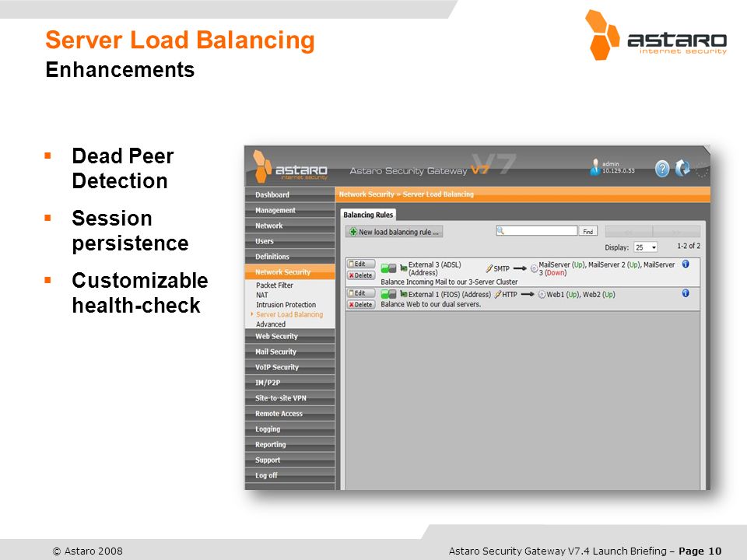Viewport: 747px width, 560px height.
Task: Click the server group icon before Web1
Action: (542, 294)
